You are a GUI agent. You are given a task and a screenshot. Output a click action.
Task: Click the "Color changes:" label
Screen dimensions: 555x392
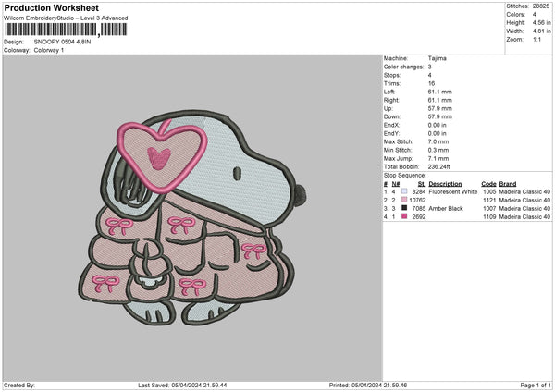[x=403, y=67]
